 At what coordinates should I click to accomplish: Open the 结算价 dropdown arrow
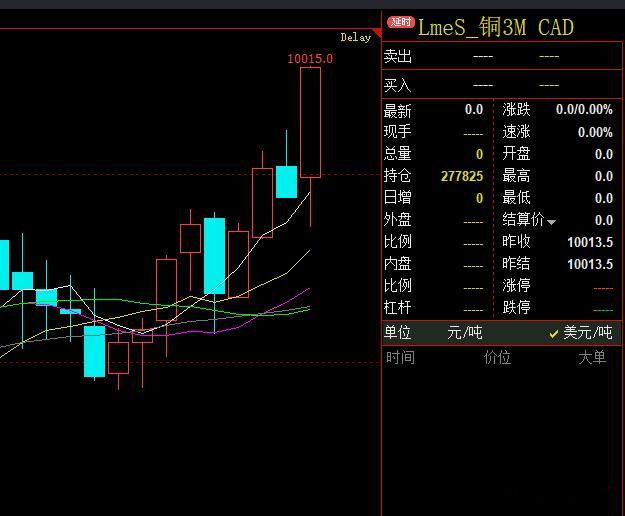(551, 222)
